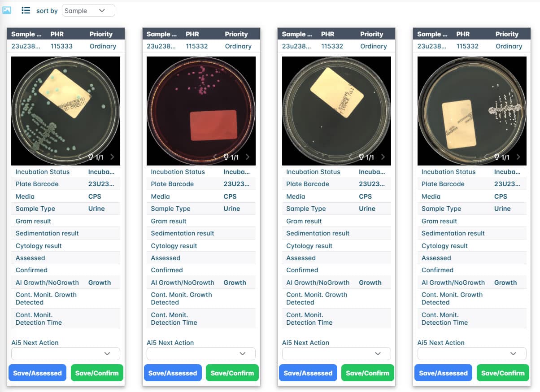Image resolution: width=540 pixels, height=392 pixels.
Task: Expand Ai5 Next Action dropdown in third card
Action: click(x=336, y=354)
